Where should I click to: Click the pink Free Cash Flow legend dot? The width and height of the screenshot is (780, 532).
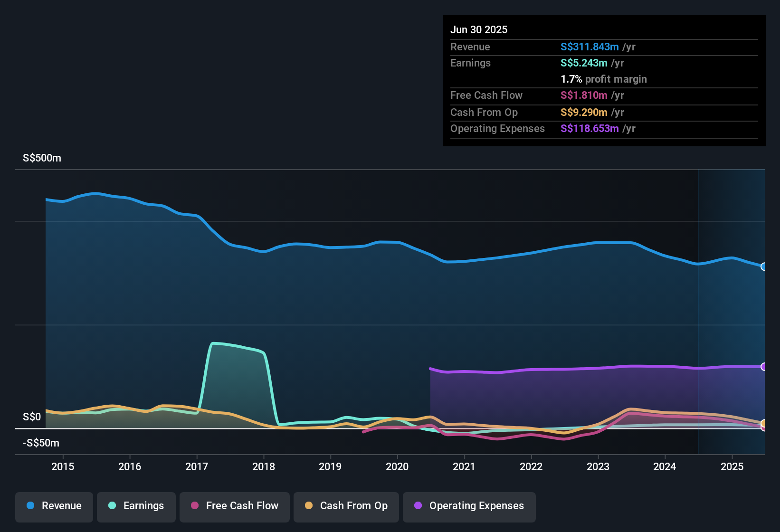(x=195, y=505)
